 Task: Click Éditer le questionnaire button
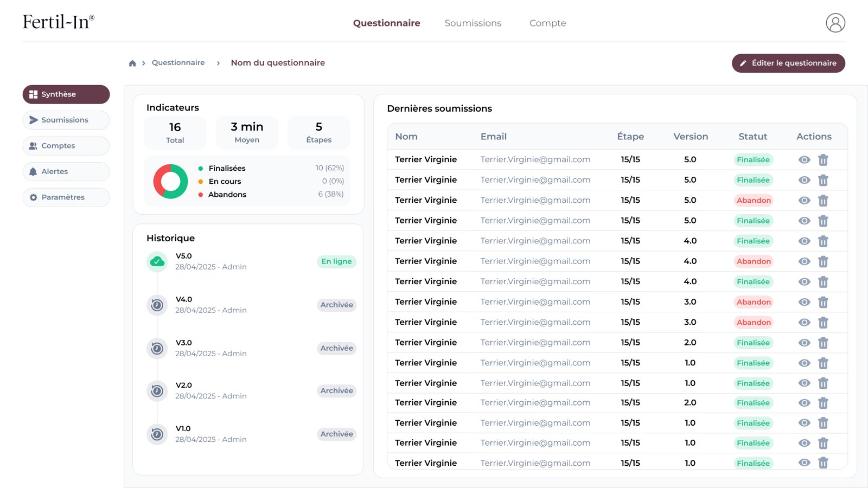788,63
